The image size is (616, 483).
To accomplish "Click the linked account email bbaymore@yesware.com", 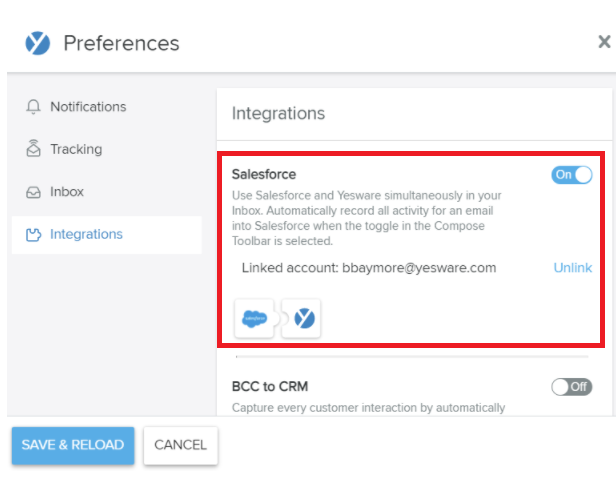I will (419, 268).
